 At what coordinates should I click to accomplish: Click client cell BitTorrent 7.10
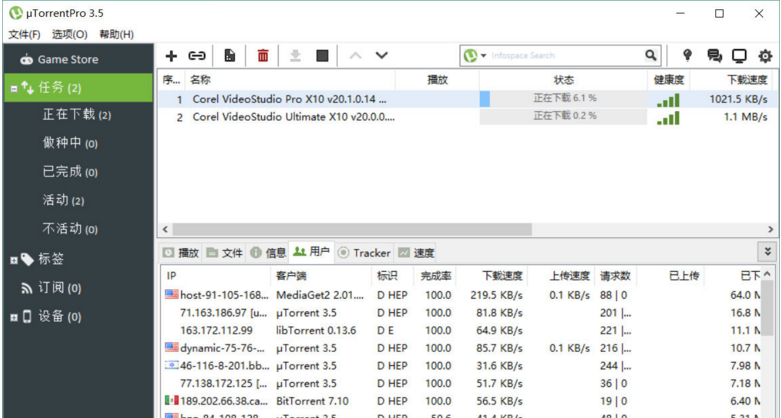tap(312, 401)
